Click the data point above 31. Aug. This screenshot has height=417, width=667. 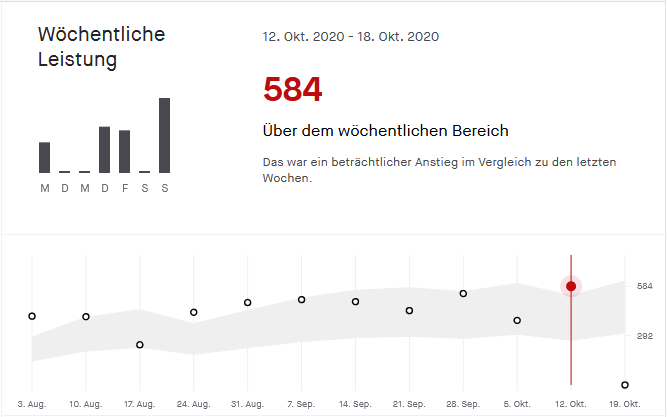(x=247, y=302)
